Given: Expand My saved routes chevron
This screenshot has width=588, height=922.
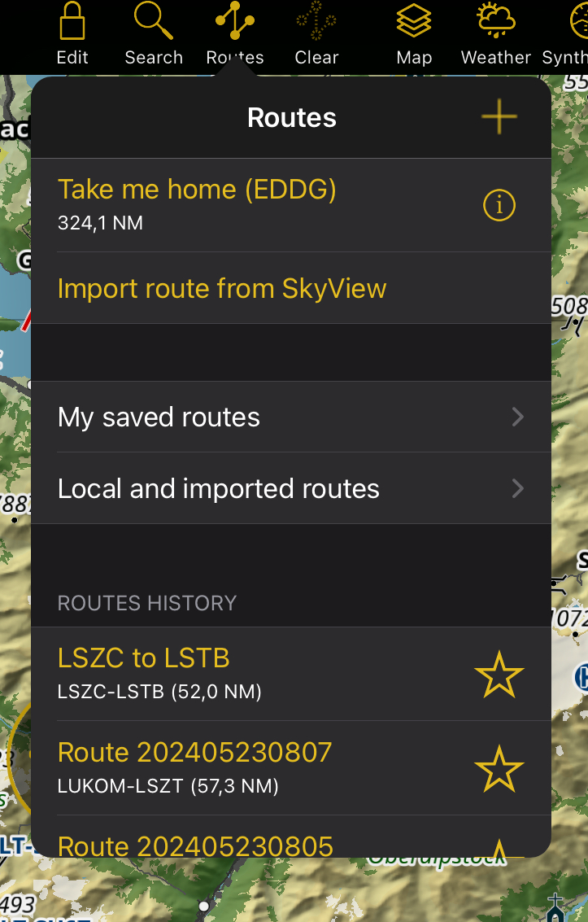Looking at the screenshot, I should coord(517,417).
